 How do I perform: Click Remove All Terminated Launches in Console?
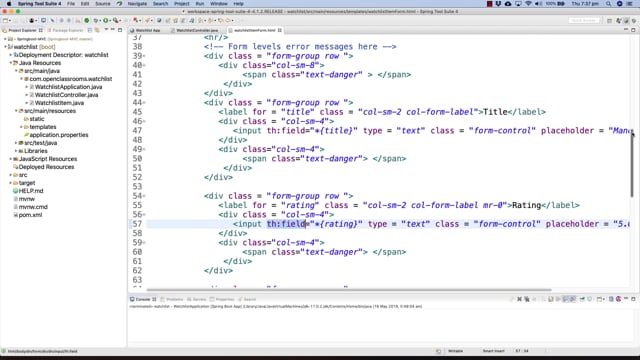pyautogui.click(x=527, y=299)
